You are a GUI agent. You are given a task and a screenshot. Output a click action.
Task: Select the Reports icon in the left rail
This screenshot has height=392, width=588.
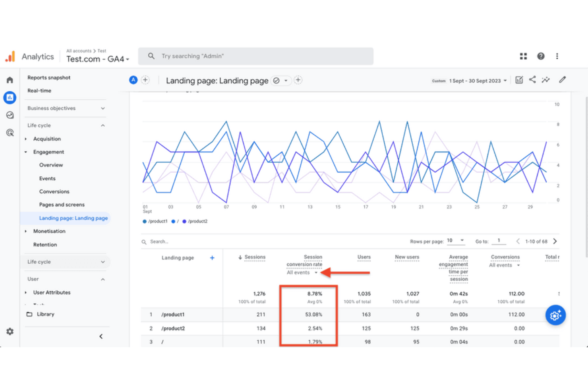tap(10, 97)
